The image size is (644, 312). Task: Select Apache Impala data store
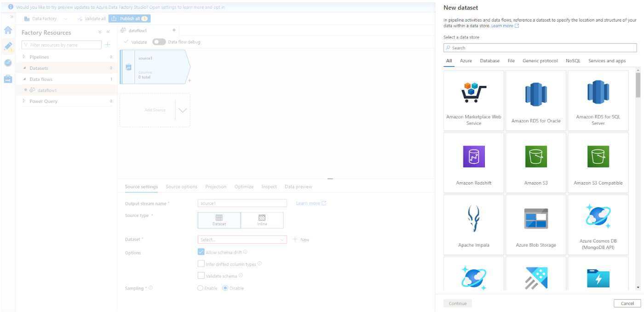pos(474,225)
